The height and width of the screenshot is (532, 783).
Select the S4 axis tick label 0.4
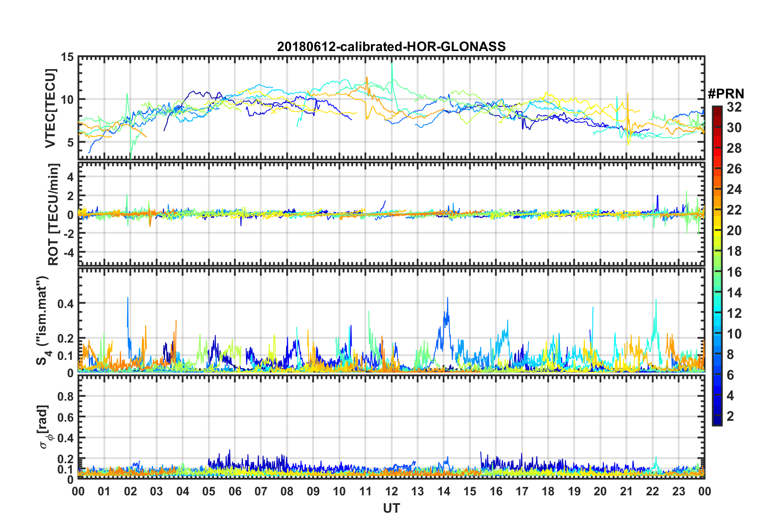pyautogui.click(x=65, y=303)
